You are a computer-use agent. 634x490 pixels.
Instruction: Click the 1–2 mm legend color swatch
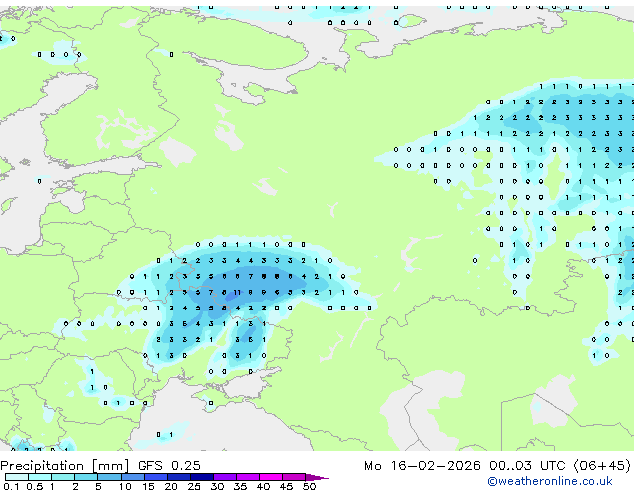click(x=63, y=477)
